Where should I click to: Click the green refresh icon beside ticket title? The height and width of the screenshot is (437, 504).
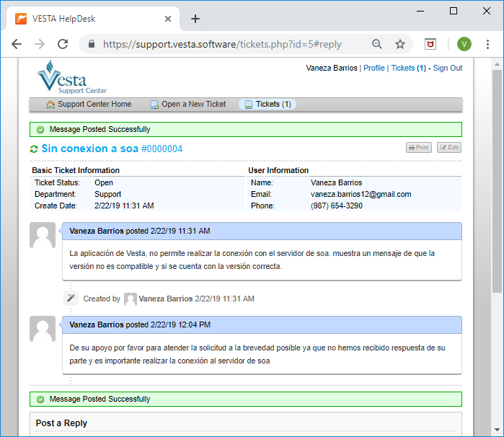34,149
